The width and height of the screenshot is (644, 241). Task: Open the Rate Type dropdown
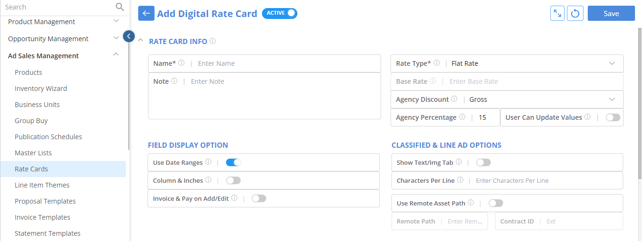point(507,63)
